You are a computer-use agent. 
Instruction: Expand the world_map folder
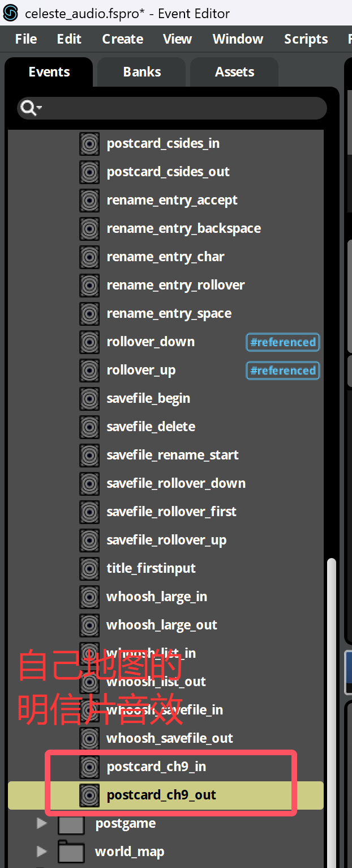[x=41, y=852]
